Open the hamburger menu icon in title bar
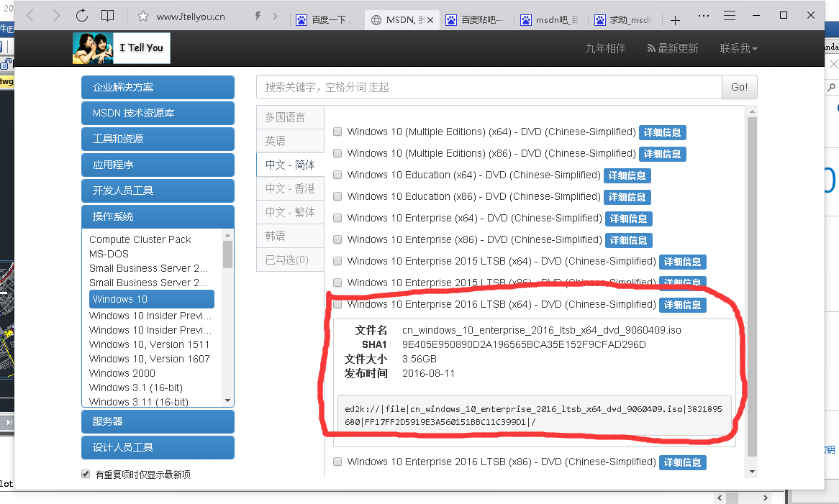This screenshot has height=504, width=839. coord(730,16)
